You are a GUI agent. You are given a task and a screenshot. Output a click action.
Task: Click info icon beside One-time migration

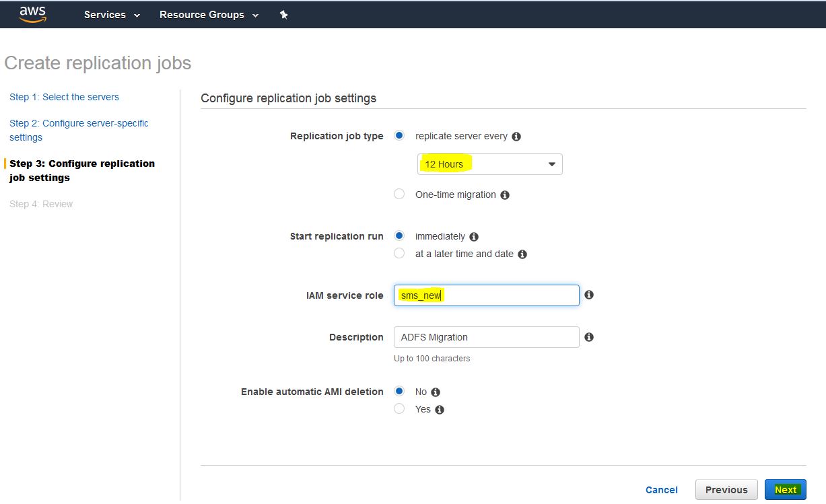505,195
